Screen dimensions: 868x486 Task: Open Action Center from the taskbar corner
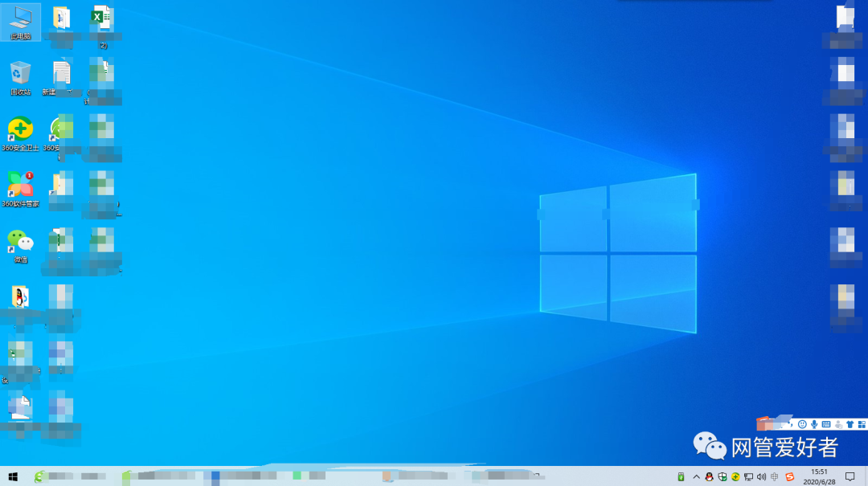point(850,476)
